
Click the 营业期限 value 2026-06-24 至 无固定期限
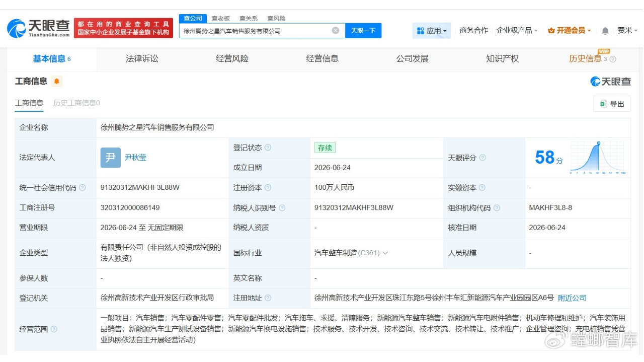[x=142, y=228]
